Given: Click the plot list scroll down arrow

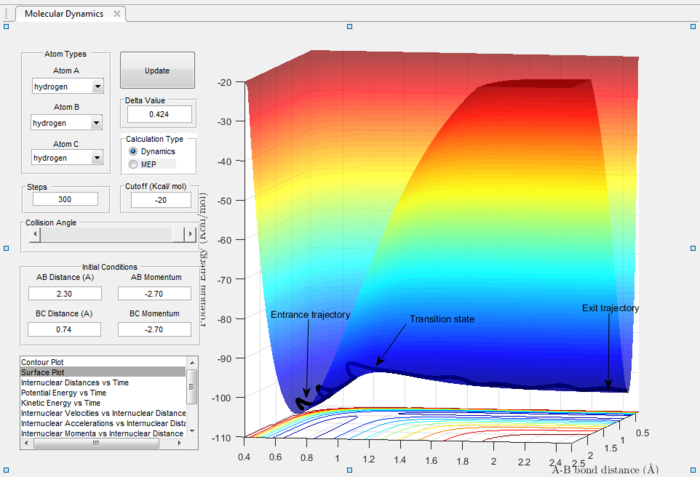Looking at the screenshot, I should (192, 431).
